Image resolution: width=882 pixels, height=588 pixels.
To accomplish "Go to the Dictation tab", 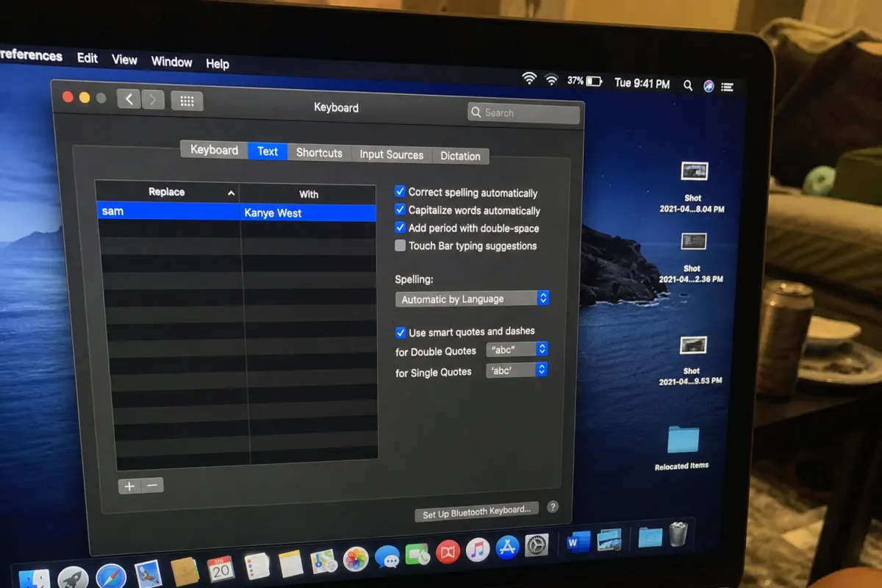I will click(460, 156).
